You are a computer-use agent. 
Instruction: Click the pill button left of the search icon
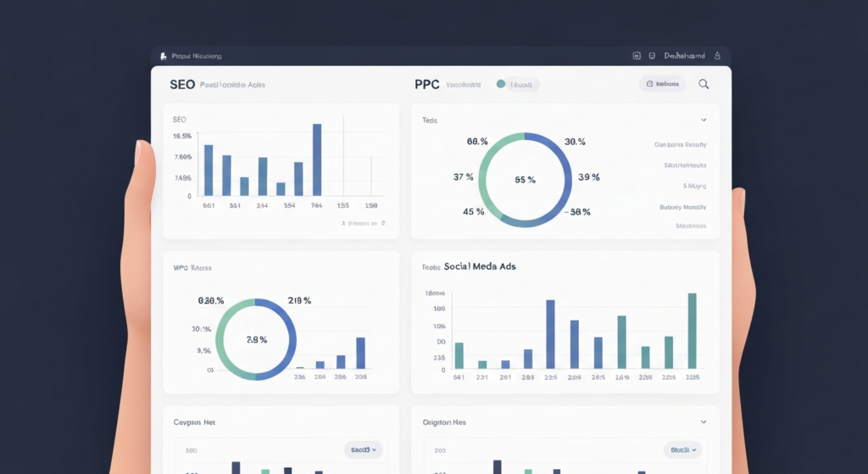[663, 84]
